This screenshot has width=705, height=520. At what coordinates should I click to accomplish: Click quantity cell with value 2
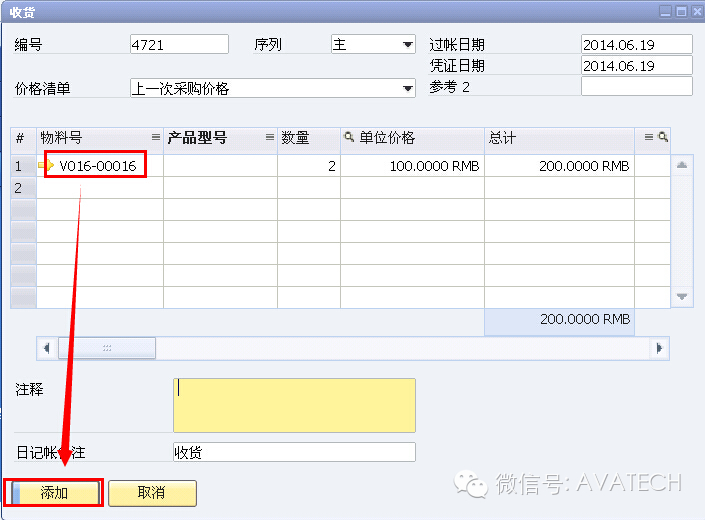(x=309, y=166)
